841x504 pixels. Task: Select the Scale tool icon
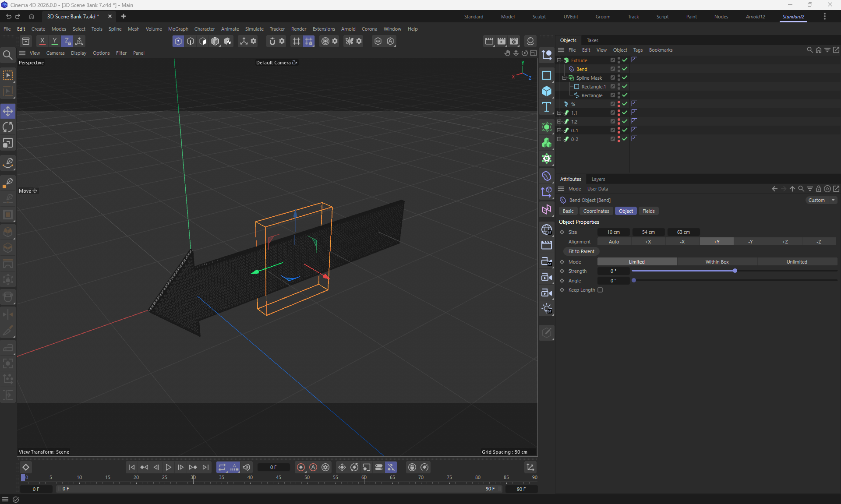[8, 143]
